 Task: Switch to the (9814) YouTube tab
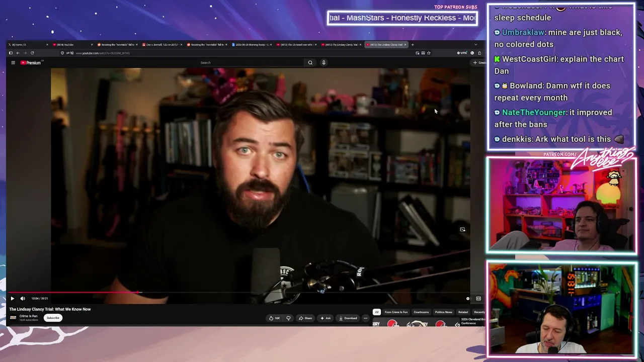pos(73,45)
